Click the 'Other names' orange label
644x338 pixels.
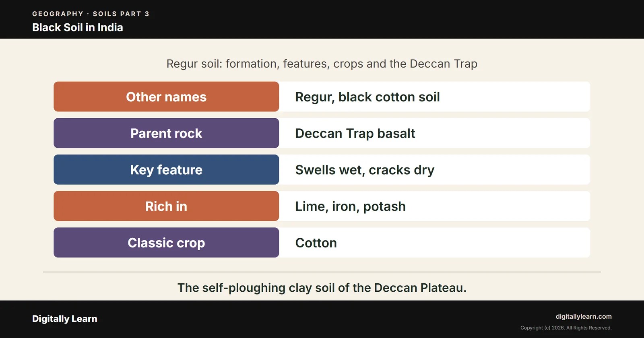coord(166,97)
